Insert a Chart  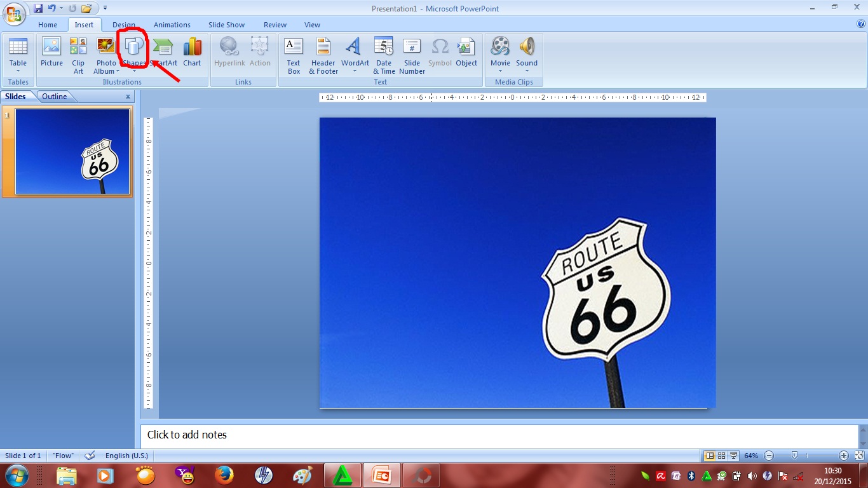click(x=192, y=53)
